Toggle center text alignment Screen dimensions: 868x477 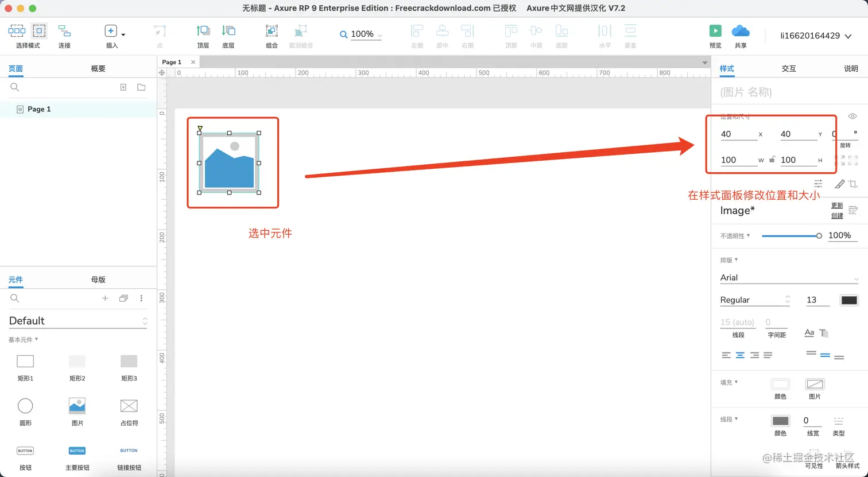click(x=740, y=355)
